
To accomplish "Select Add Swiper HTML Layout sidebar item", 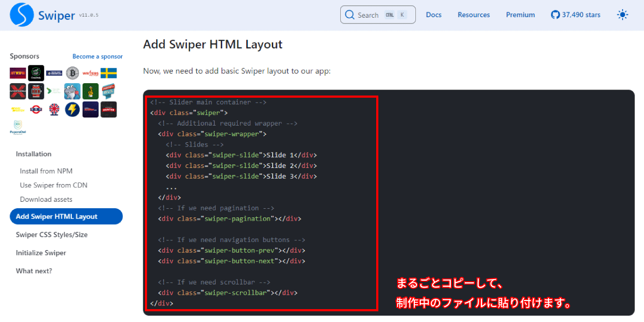I will (66, 216).
